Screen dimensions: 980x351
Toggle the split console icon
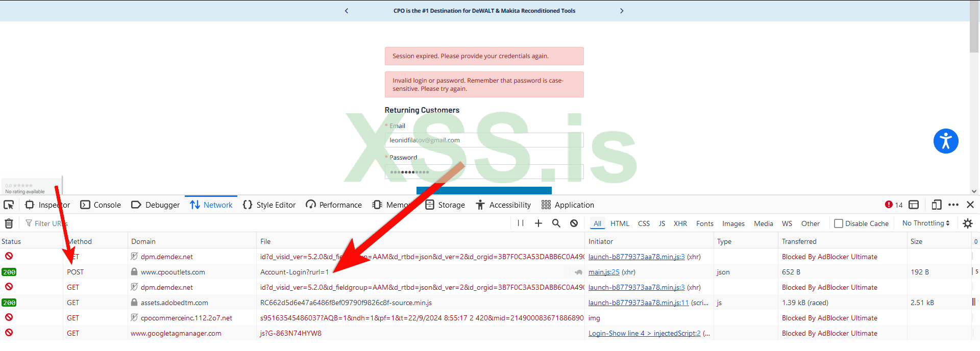coord(914,205)
